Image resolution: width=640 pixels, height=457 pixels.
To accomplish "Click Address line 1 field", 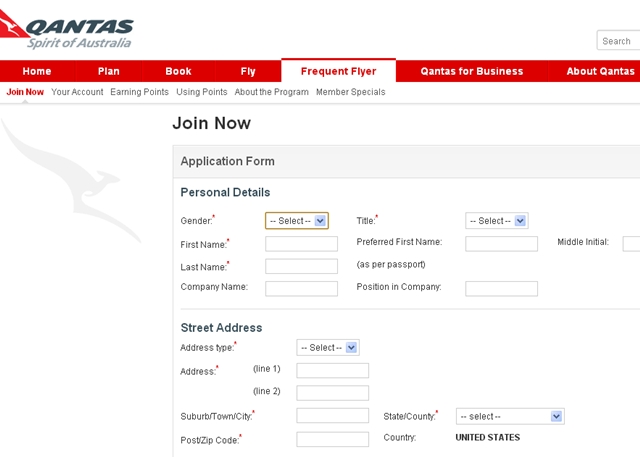I will pyautogui.click(x=333, y=370).
